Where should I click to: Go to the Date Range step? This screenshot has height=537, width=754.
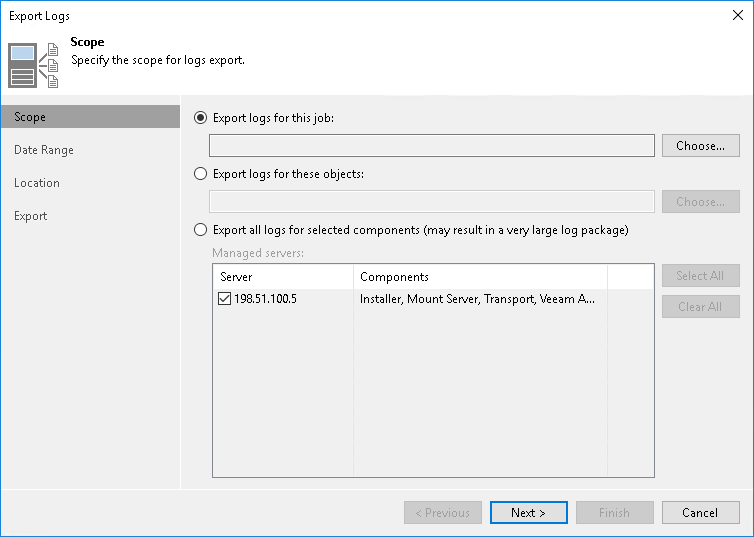pos(44,150)
